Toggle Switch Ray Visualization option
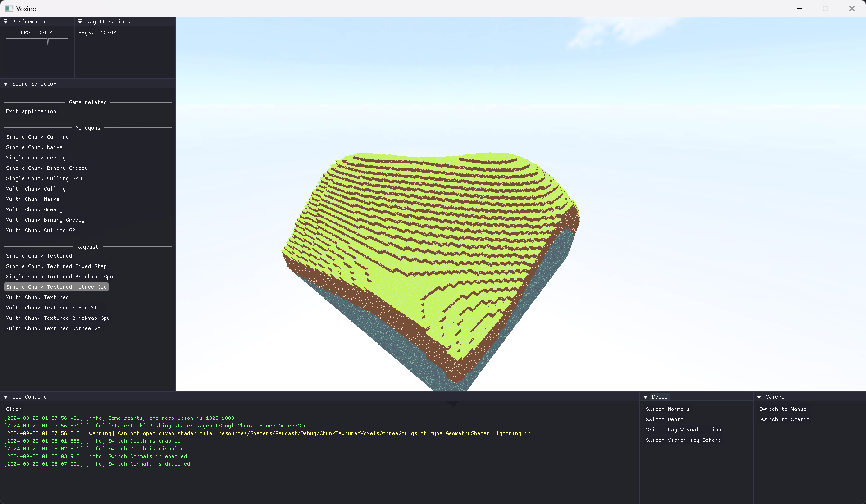This screenshot has width=866, height=504. coord(683,430)
